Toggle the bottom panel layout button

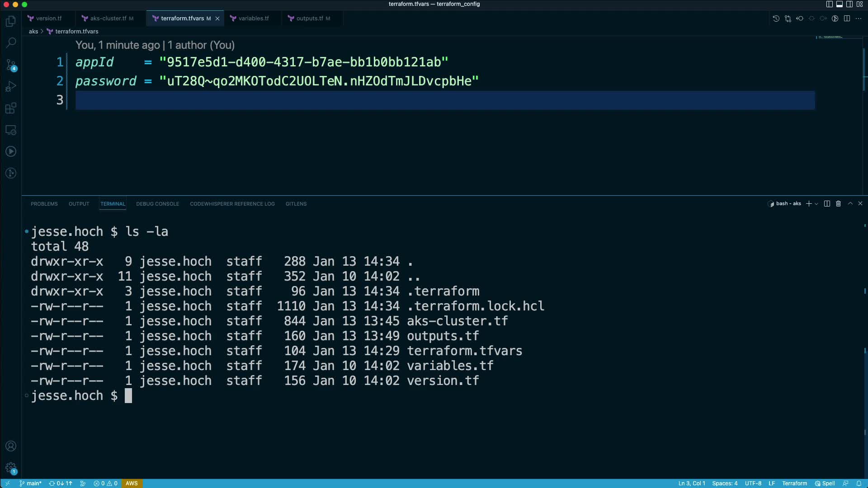click(x=839, y=4)
